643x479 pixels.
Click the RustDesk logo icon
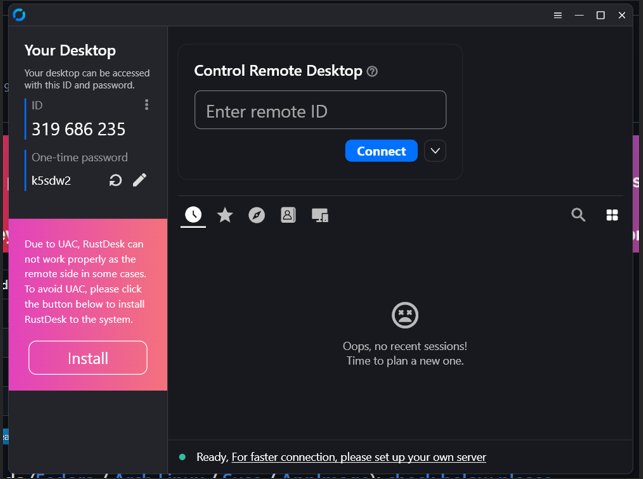(x=19, y=15)
